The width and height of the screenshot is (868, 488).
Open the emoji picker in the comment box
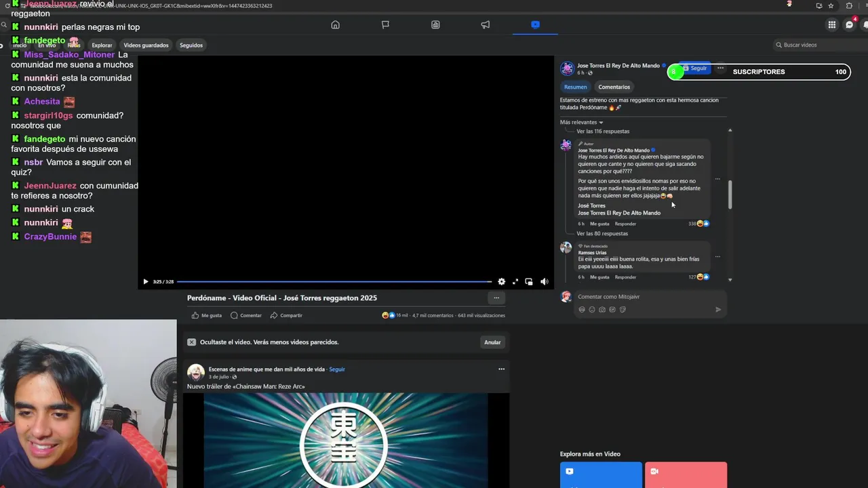coord(592,310)
